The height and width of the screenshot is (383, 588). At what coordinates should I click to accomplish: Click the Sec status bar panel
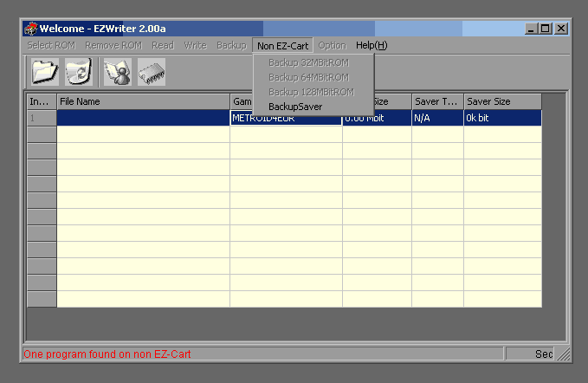point(529,354)
